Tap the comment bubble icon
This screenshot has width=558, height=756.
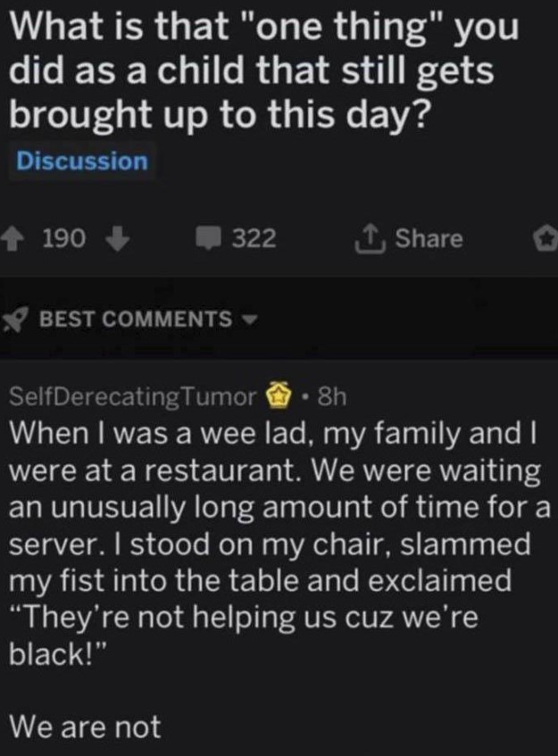[208, 239]
